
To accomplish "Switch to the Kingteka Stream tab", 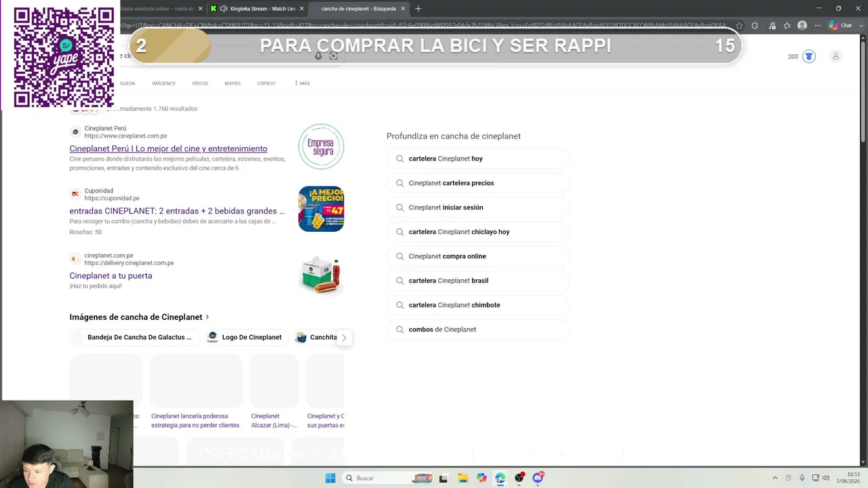I will pyautogui.click(x=257, y=9).
